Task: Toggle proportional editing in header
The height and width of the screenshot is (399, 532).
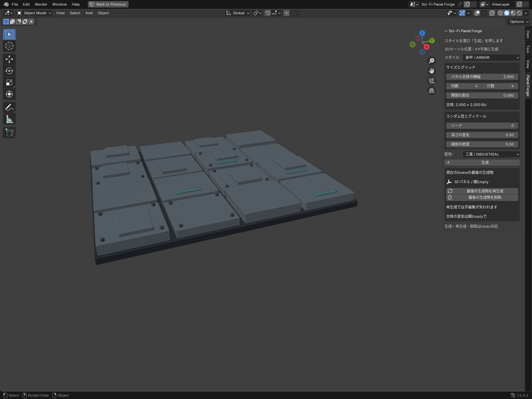Action: [x=287, y=13]
